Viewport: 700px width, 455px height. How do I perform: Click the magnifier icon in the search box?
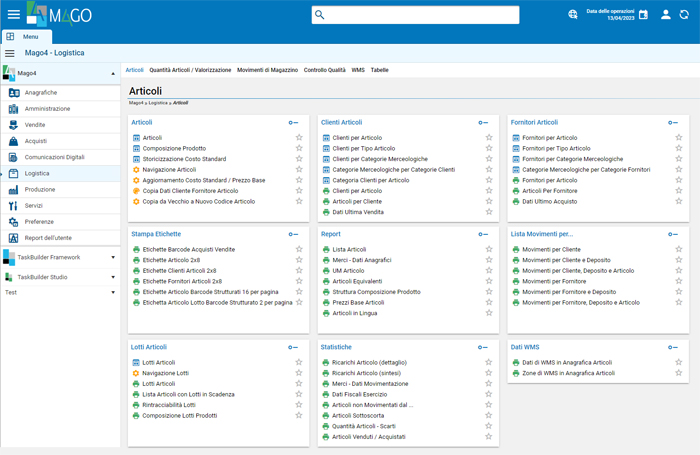[320, 15]
